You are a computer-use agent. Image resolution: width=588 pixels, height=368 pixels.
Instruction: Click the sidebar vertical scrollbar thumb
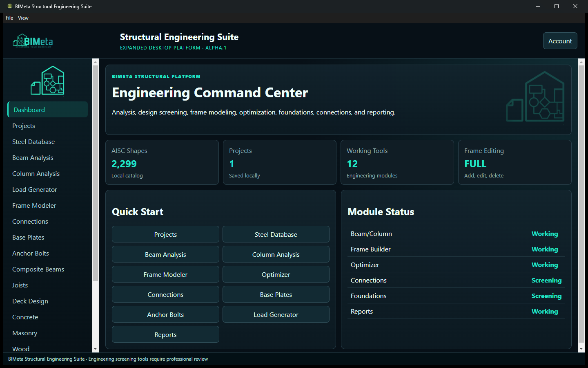click(95, 173)
